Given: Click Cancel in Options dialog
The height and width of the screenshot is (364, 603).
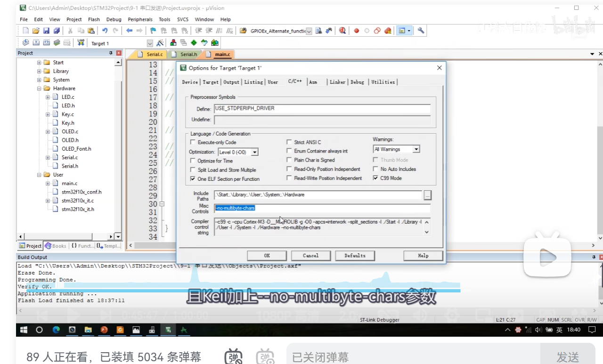Looking at the screenshot, I should [311, 256].
